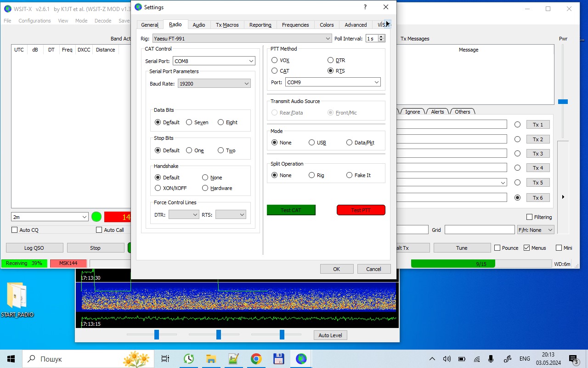Open the Colors tab
This screenshot has width=588, height=368.
(327, 25)
